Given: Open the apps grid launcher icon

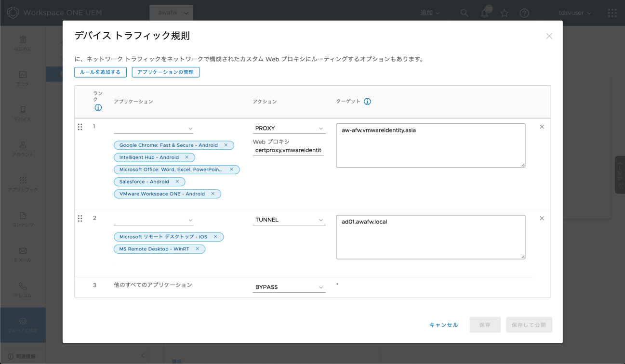Looking at the screenshot, I should [612, 13].
